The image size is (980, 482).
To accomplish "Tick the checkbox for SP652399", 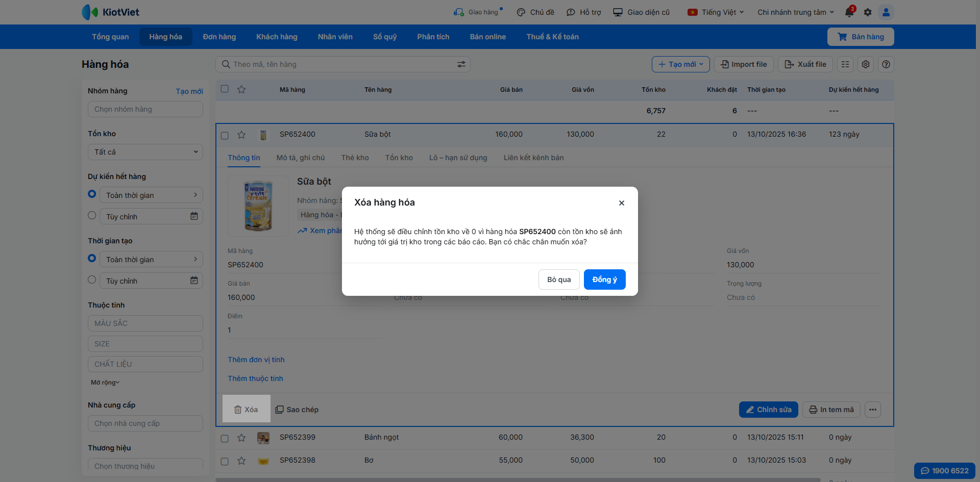I will click(x=225, y=438).
